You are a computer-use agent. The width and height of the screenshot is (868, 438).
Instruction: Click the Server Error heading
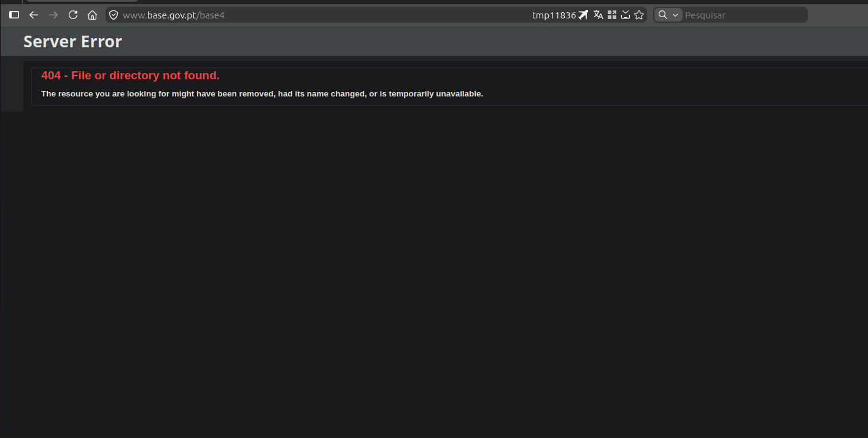[x=72, y=41]
